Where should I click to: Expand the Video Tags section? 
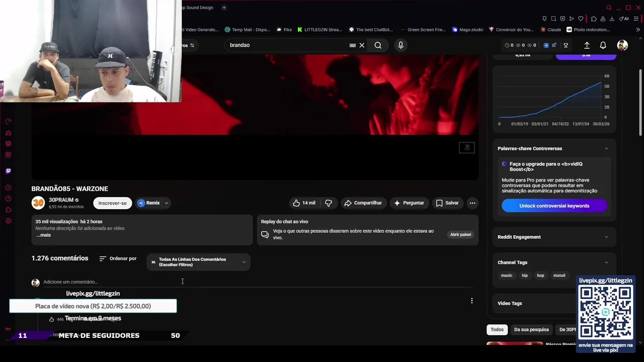534,303
